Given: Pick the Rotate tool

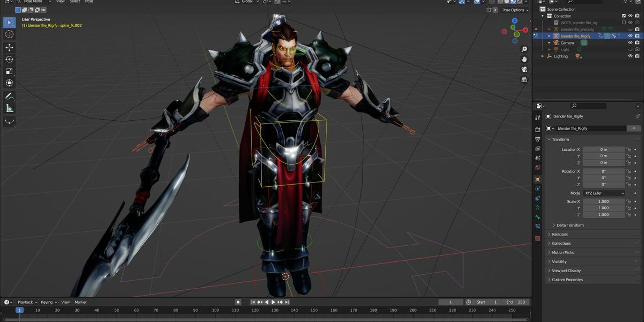Looking at the screenshot, I should click(x=9, y=59).
